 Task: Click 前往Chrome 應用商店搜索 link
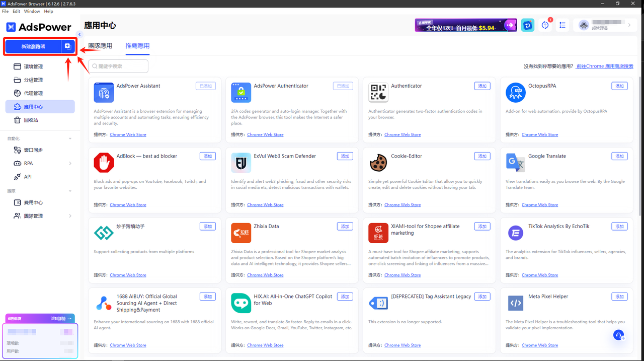tap(604, 66)
